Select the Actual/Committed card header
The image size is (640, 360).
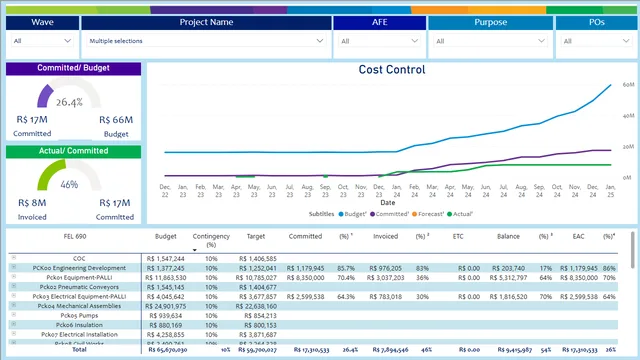pos(73,151)
